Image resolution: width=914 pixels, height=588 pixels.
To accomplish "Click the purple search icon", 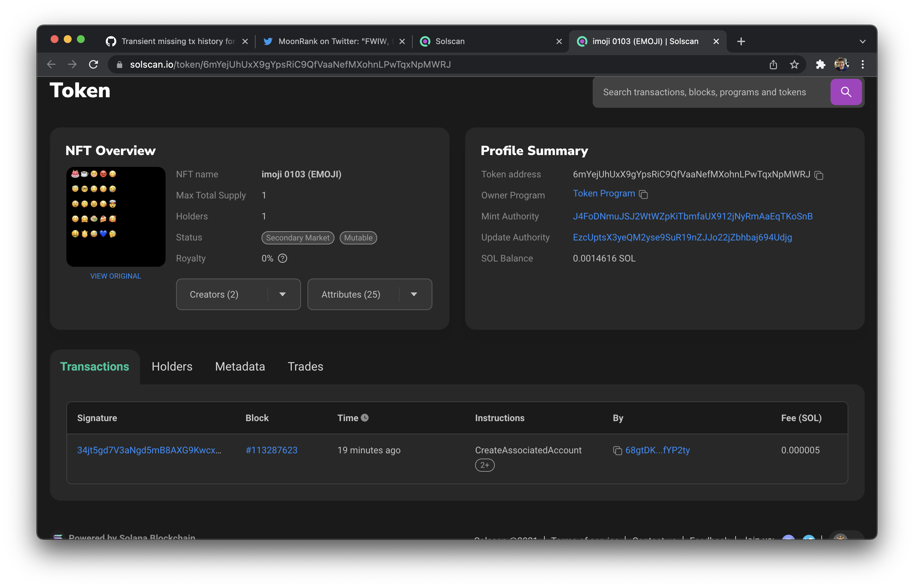I will point(846,92).
